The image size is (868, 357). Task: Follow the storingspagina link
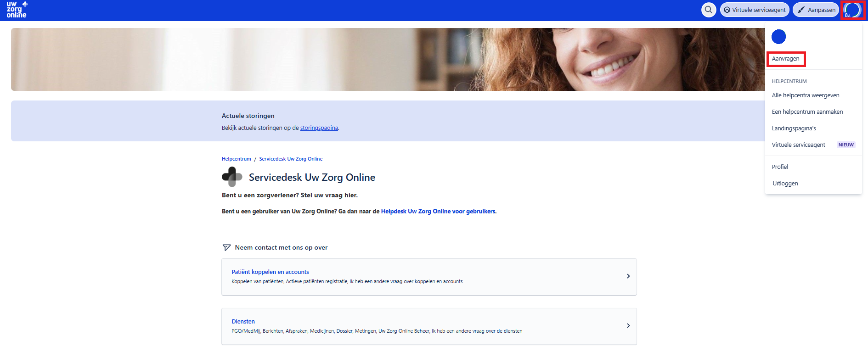[319, 128]
